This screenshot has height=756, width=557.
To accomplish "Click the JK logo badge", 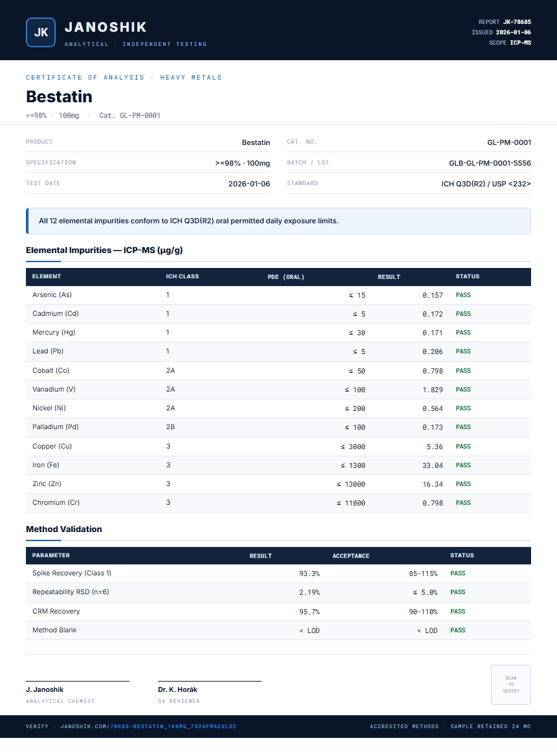I will (x=41, y=32).
